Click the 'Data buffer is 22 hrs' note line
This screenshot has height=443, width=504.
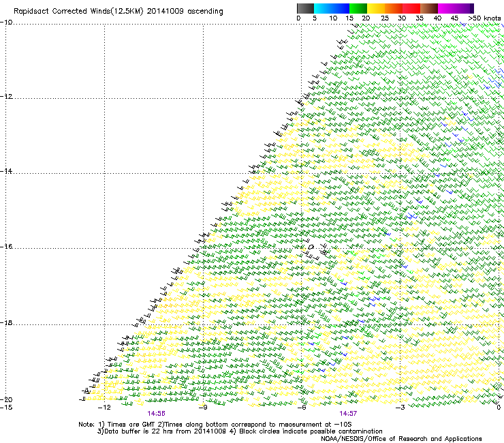coord(240,431)
